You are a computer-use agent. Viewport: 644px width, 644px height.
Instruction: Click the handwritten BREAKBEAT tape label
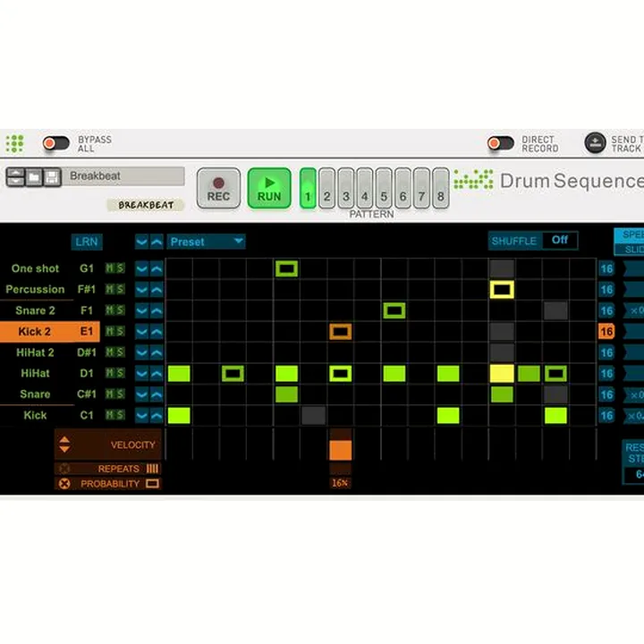(146, 205)
